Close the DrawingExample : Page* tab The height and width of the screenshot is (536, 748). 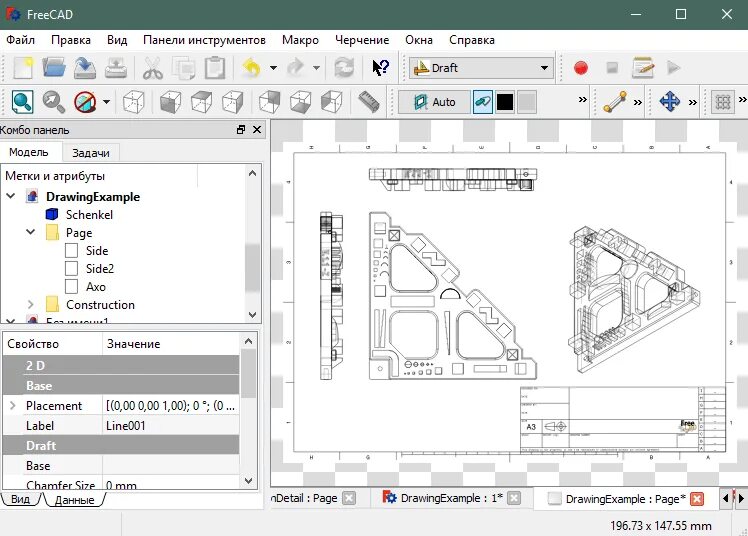click(697, 499)
